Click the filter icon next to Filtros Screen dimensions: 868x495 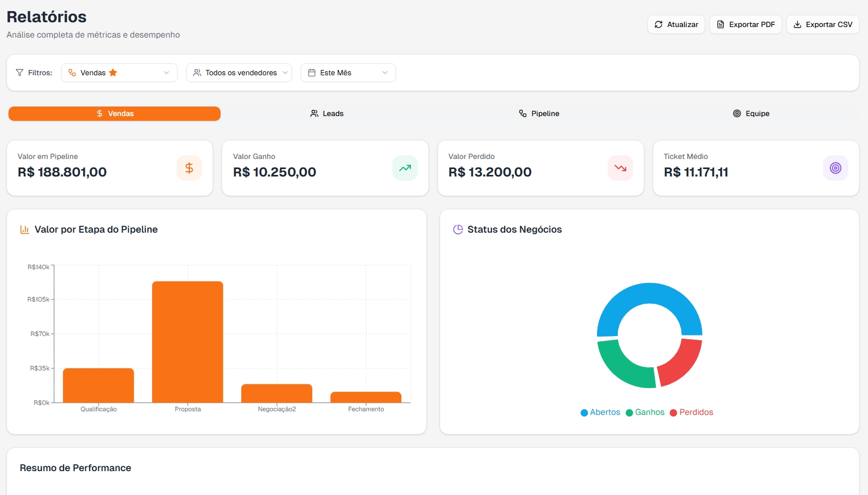point(19,73)
